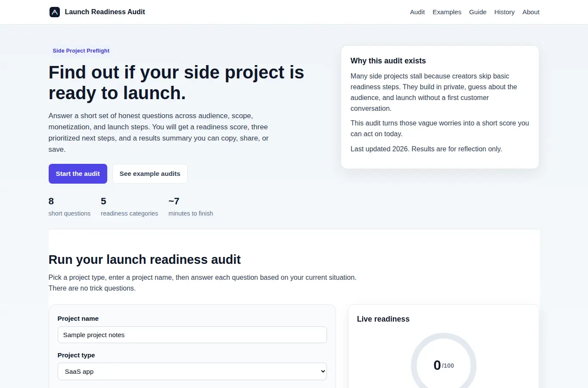Viewport: 588px width, 388px height.
Task: Focus the Project name input field
Action: 192,335
